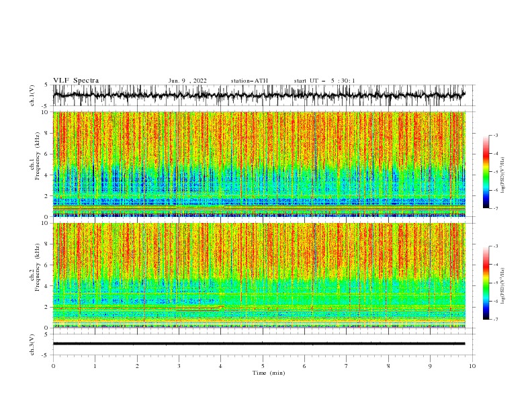Click the ch.2 log(PSD) colorbar label

[x=502, y=285]
